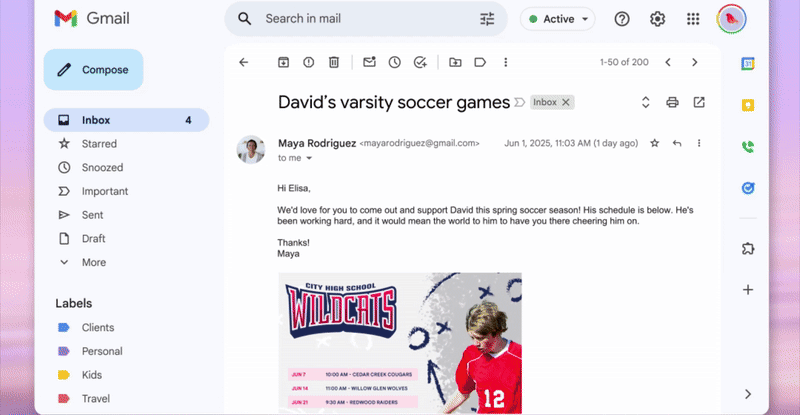The height and width of the screenshot is (415, 800).
Task: Print the email conversation
Action: coord(672,102)
